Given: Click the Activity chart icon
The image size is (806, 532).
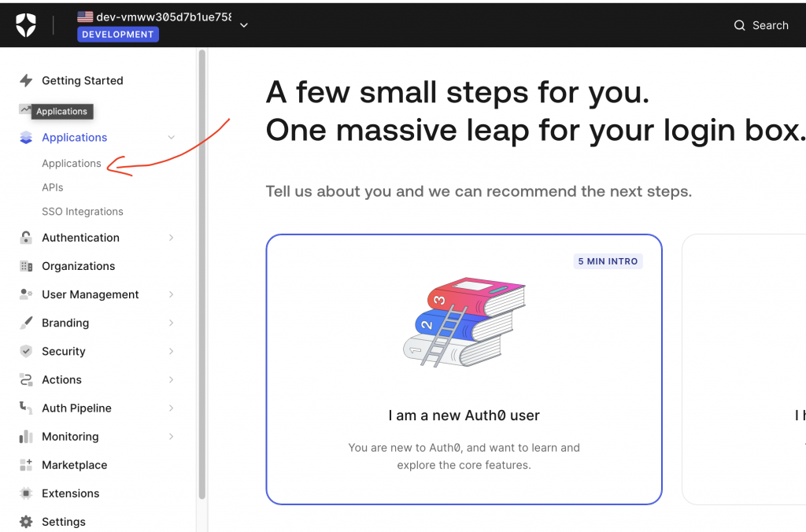Looking at the screenshot, I should pyautogui.click(x=24, y=109).
